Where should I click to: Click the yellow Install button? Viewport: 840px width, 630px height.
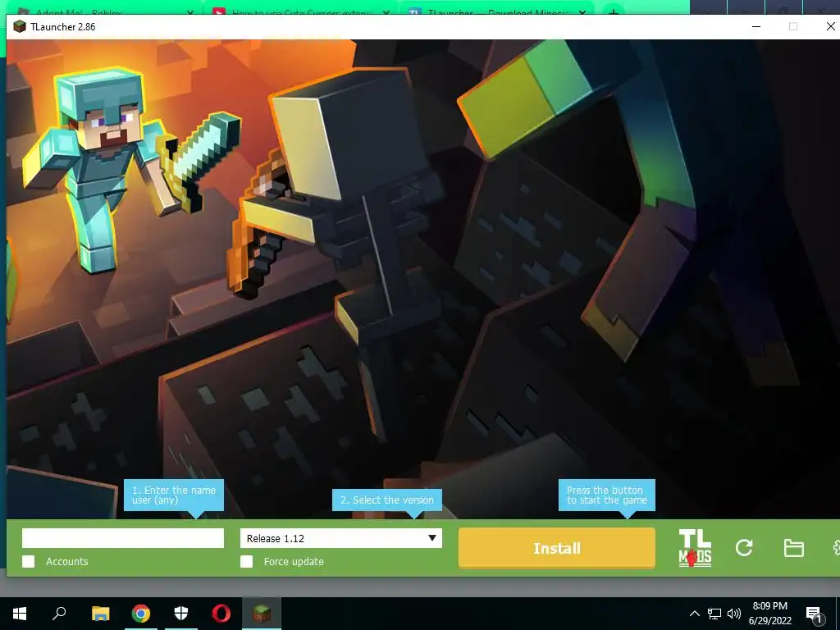(x=557, y=548)
